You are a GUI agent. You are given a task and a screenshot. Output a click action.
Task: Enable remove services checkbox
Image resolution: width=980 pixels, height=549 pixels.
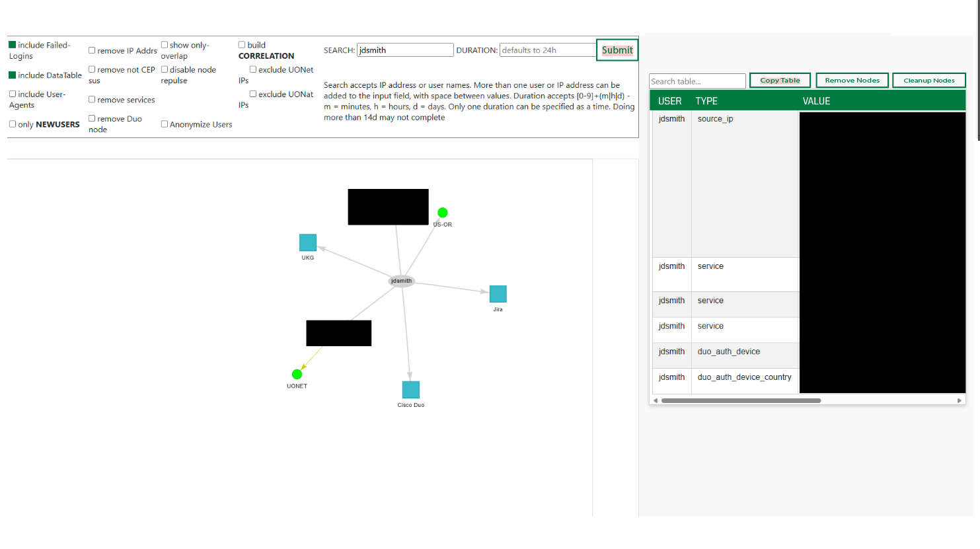click(92, 100)
